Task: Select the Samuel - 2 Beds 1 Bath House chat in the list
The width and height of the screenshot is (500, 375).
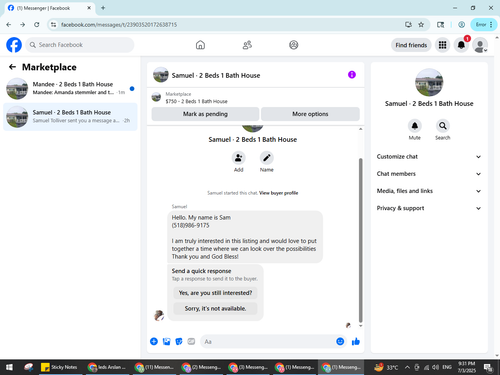Action: coord(70,117)
